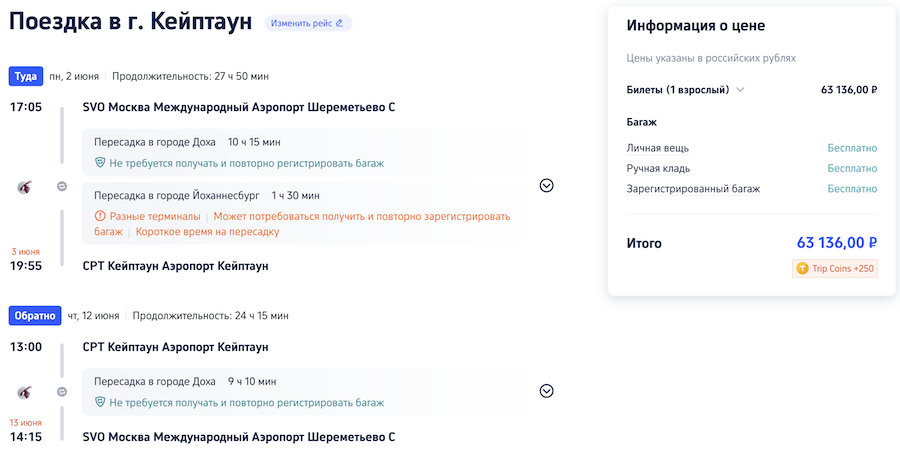The width and height of the screenshot is (900, 450).
Task: Click «Бесплатно» next to «Зарегистрированный багаж»
Action: (x=852, y=188)
